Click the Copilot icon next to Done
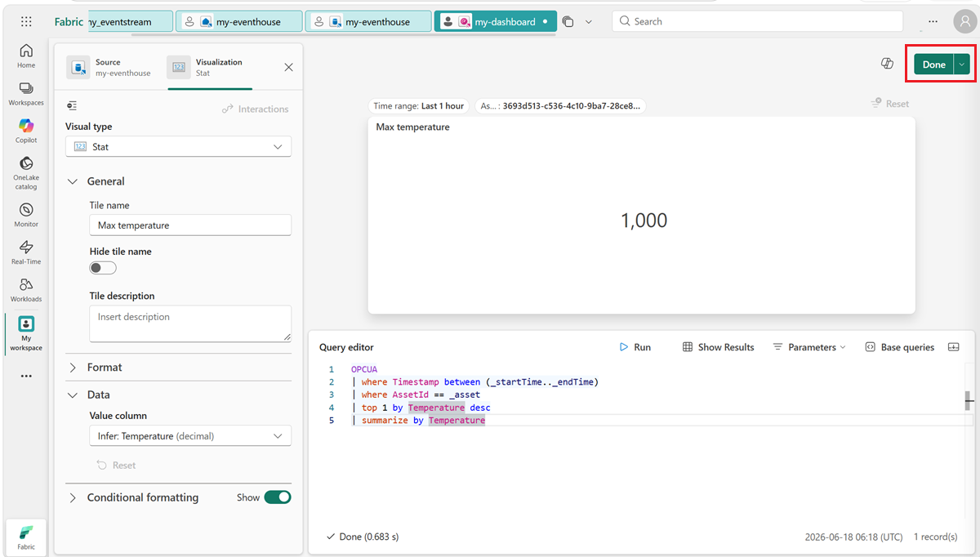The image size is (980, 557). coord(887,64)
